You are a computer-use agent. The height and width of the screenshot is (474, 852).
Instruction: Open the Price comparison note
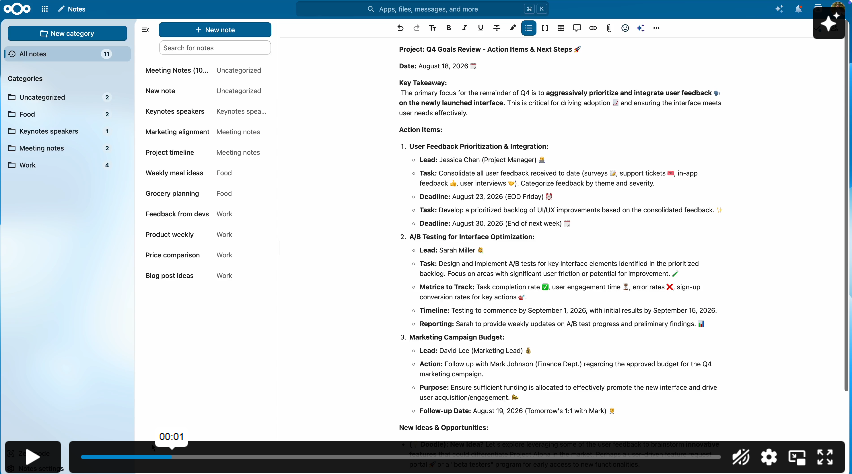(x=206, y=255)
